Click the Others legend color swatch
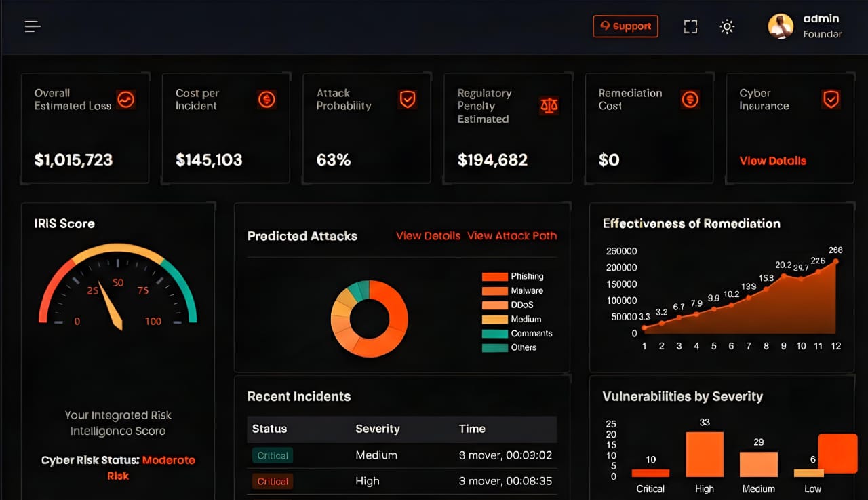This screenshot has width=868, height=500. [494, 348]
